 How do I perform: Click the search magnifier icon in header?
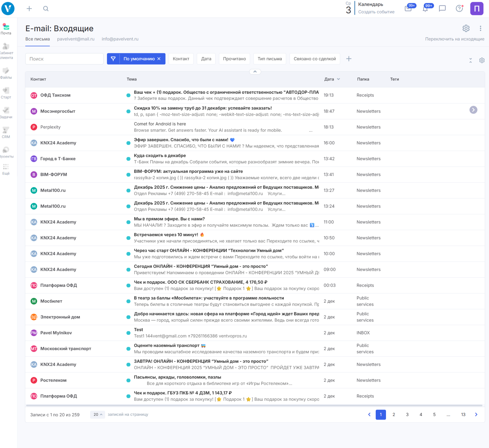[x=46, y=9]
